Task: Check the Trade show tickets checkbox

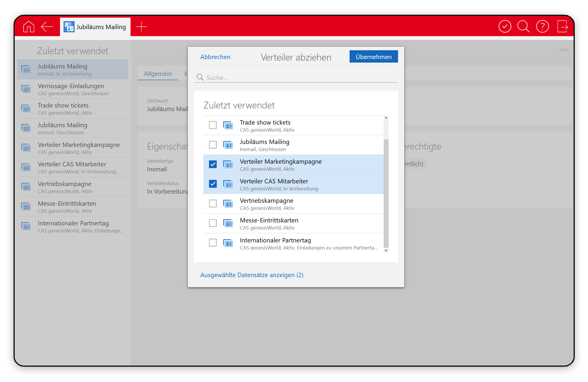Action: 213,125
